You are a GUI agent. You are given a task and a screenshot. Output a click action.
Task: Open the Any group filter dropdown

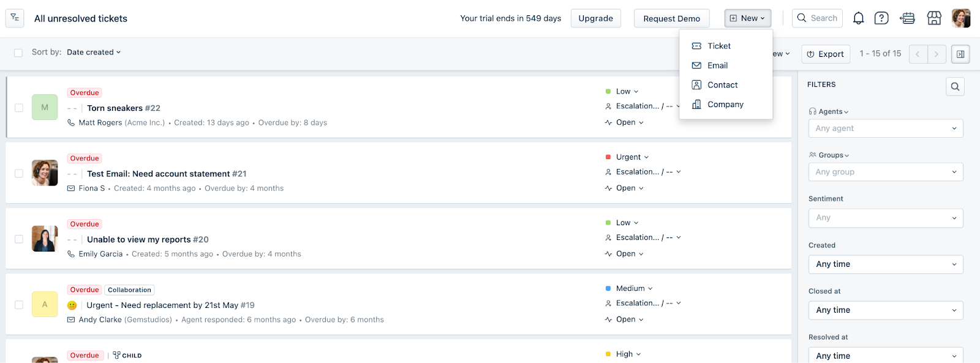886,172
